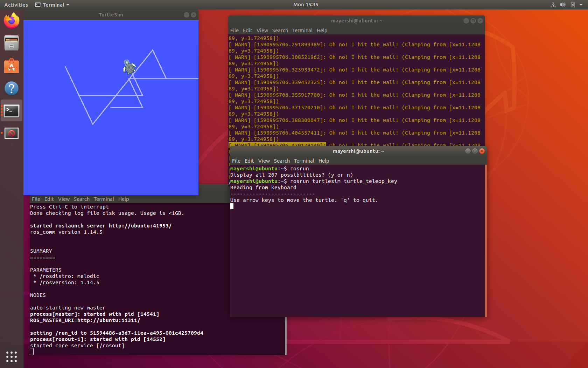The height and width of the screenshot is (368, 588).
Task: Open the Help dock icon
Action: click(12, 88)
